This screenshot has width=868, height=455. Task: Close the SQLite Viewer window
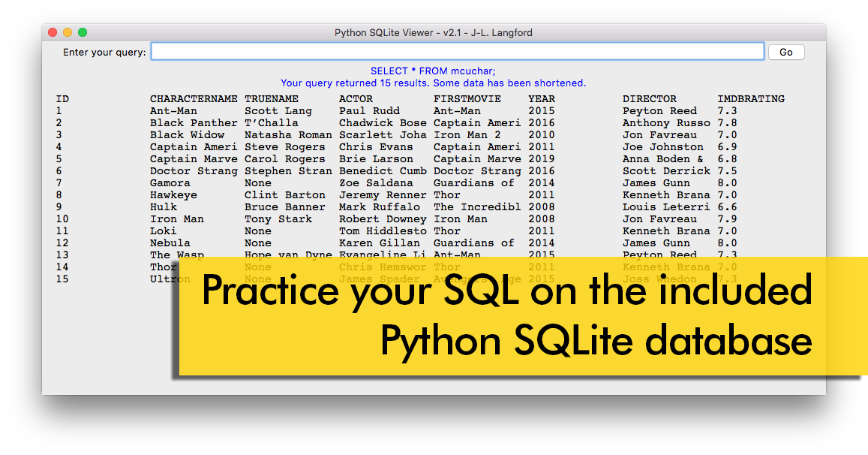click(x=53, y=32)
